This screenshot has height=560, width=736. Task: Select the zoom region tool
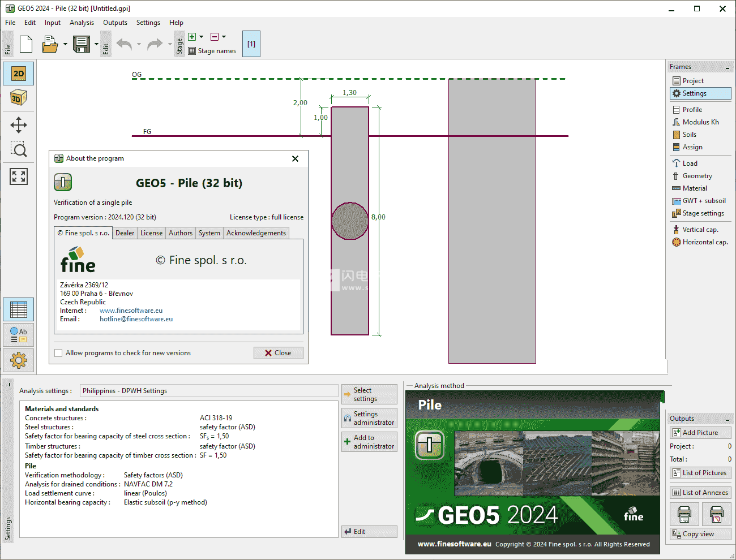click(x=19, y=149)
